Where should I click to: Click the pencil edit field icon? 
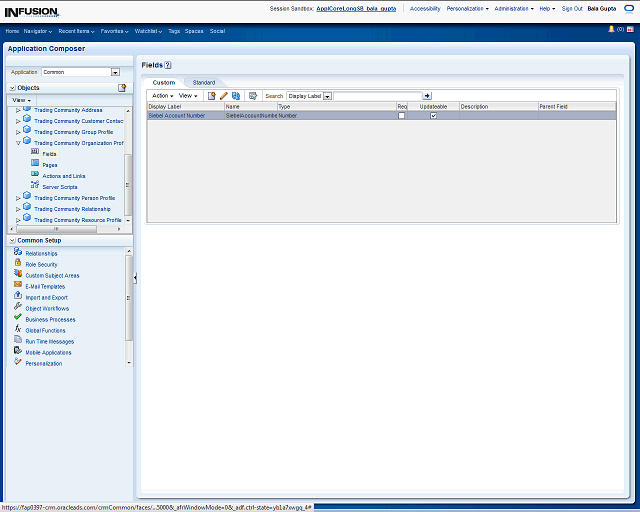(x=224, y=96)
